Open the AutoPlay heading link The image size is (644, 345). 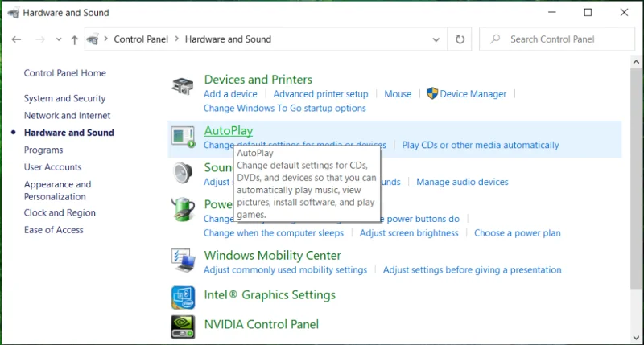[x=229, y=131]
